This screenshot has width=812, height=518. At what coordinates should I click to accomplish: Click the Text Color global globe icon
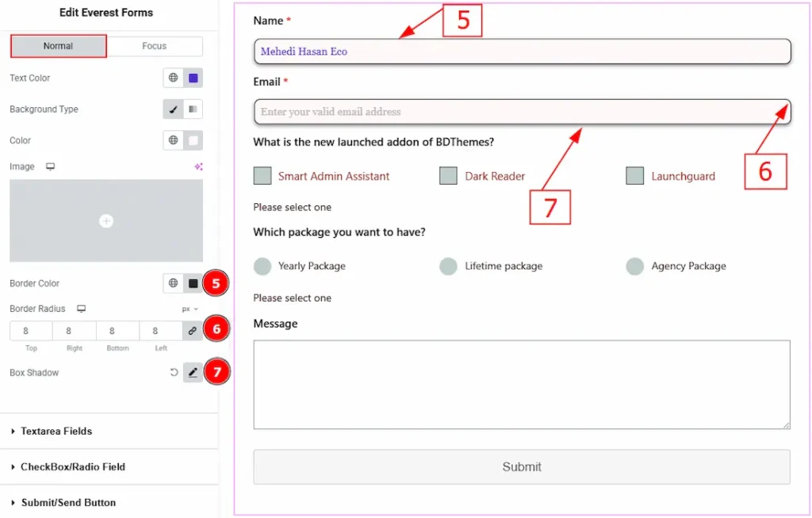coord(173,78)
